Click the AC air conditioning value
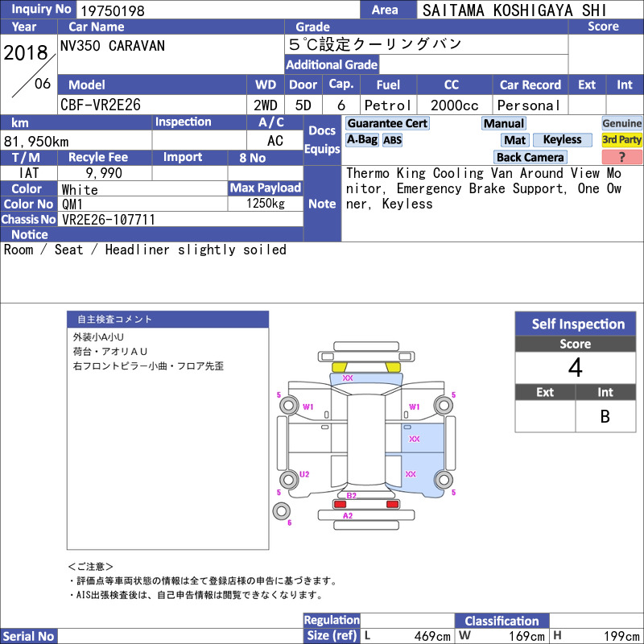644x644 pixels. coord(275,141)
